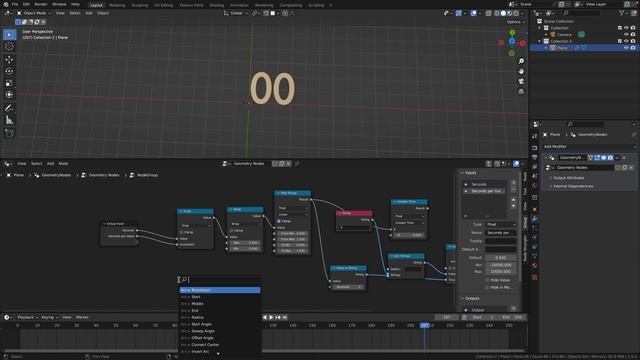640x360 pixels.
Task: Select the Scale tool
Action: coord(9,83)
